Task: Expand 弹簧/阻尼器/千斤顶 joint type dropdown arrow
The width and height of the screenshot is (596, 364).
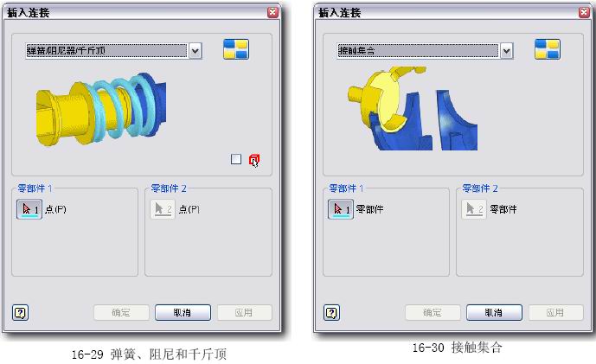Action: pyautogui.click(x=195, y=51)
